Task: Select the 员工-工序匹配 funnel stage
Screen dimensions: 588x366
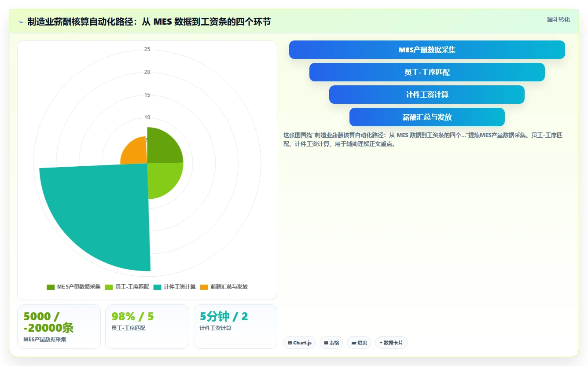Action: coord(427,72)
